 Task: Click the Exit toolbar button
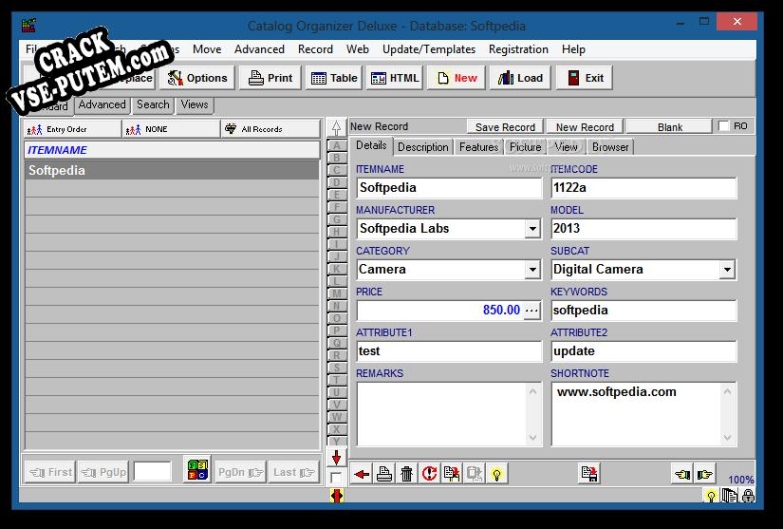[x=585, y=78]
